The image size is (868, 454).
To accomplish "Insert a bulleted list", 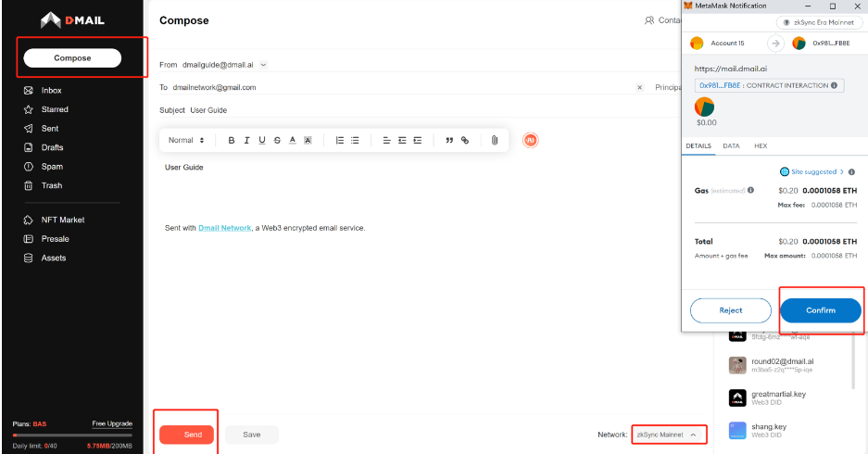I will pos(355,141).
